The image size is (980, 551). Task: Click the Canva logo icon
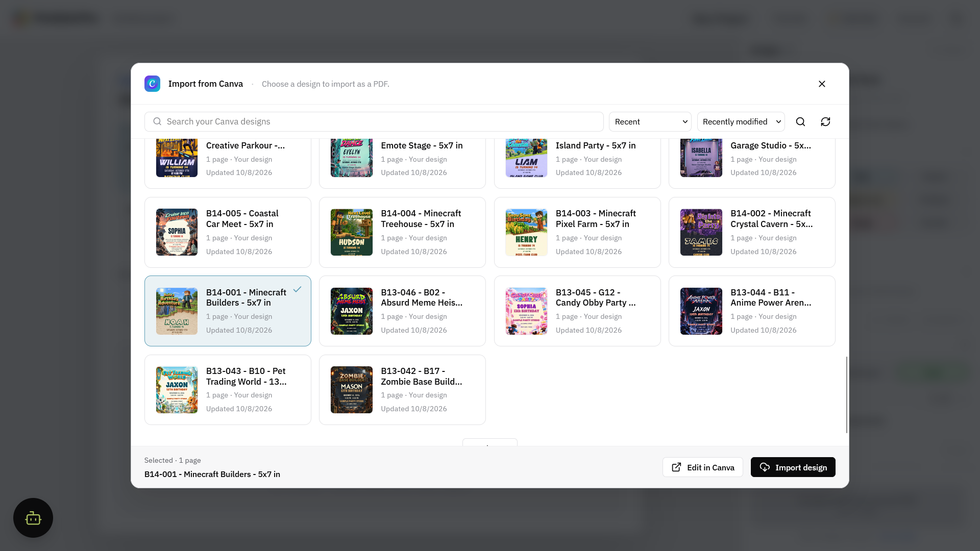click(152, 84)
